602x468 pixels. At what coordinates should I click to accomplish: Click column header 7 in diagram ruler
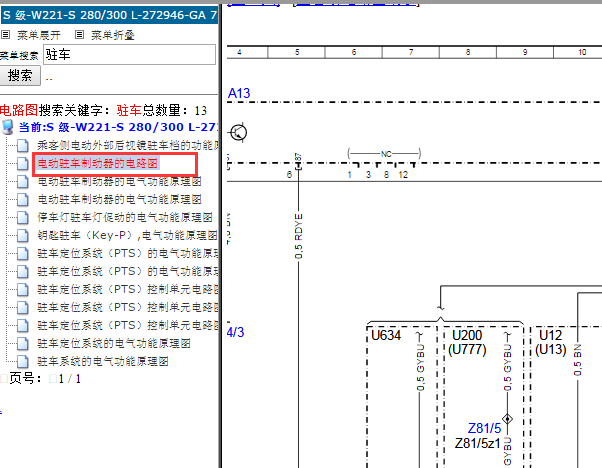coord(411,52)
